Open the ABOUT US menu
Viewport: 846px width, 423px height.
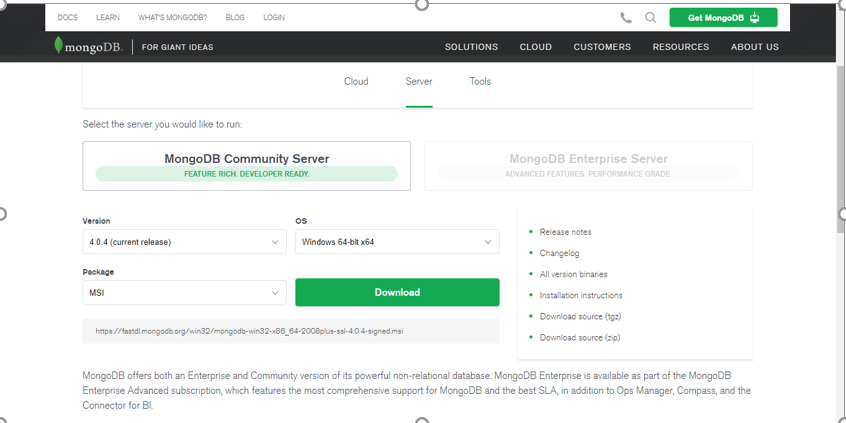(755, 47)
